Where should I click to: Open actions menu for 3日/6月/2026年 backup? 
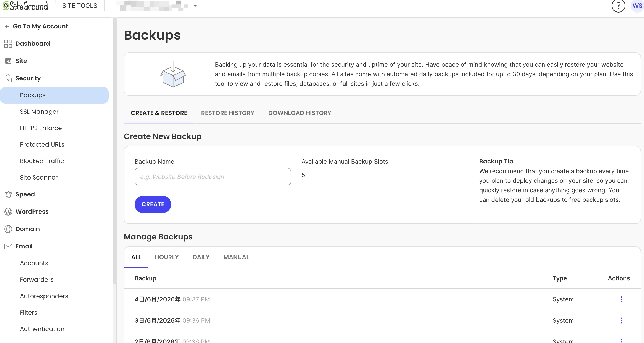tap(621, 320)
